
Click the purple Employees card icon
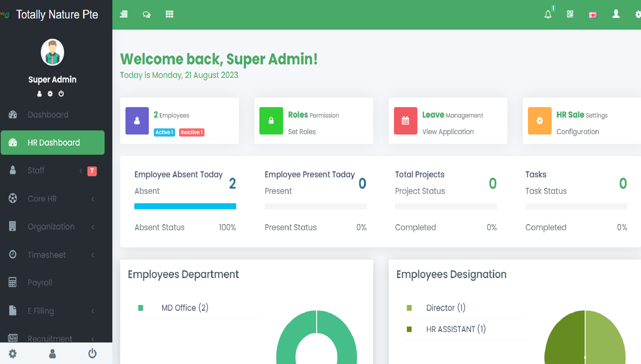[x=137, y=121]
